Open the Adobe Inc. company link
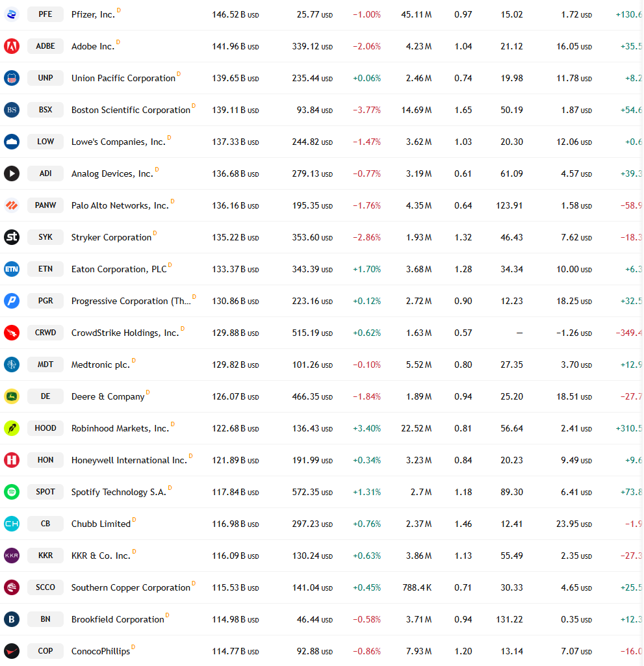 (93, 47)
